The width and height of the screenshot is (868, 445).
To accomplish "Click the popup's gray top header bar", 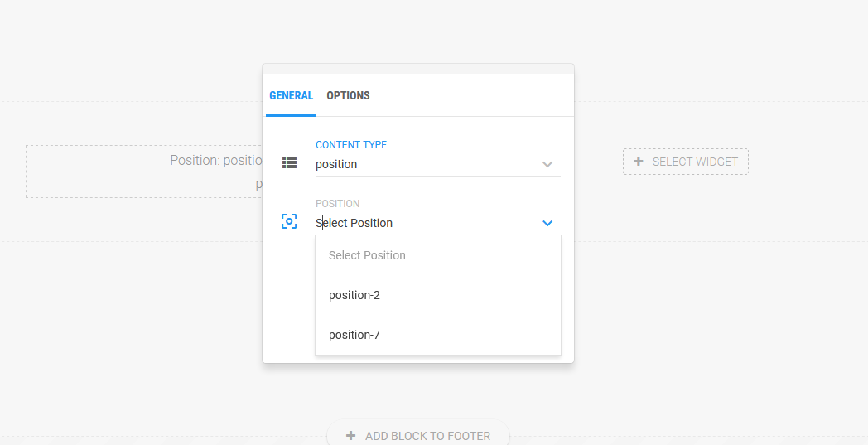I will tap(418, 69).
